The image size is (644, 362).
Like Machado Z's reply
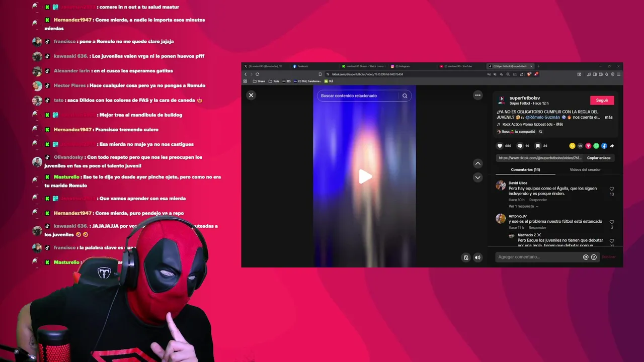pos(612,241)
